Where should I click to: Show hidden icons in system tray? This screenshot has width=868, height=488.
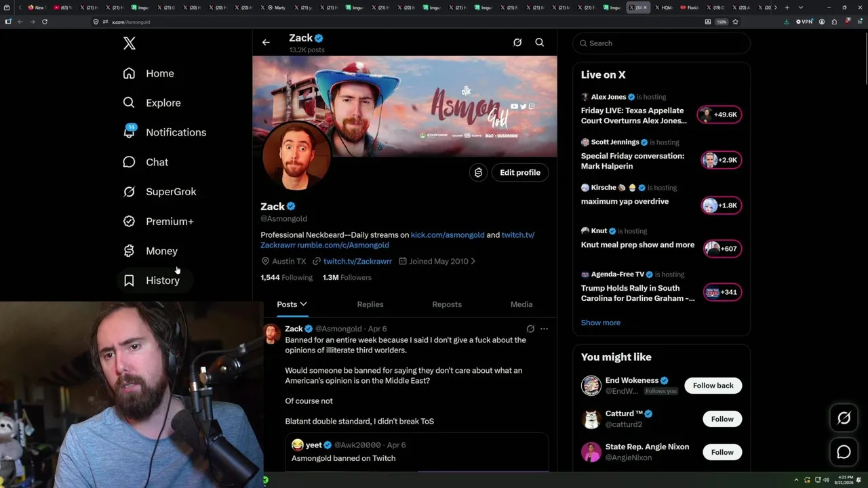tap(797, 480)
